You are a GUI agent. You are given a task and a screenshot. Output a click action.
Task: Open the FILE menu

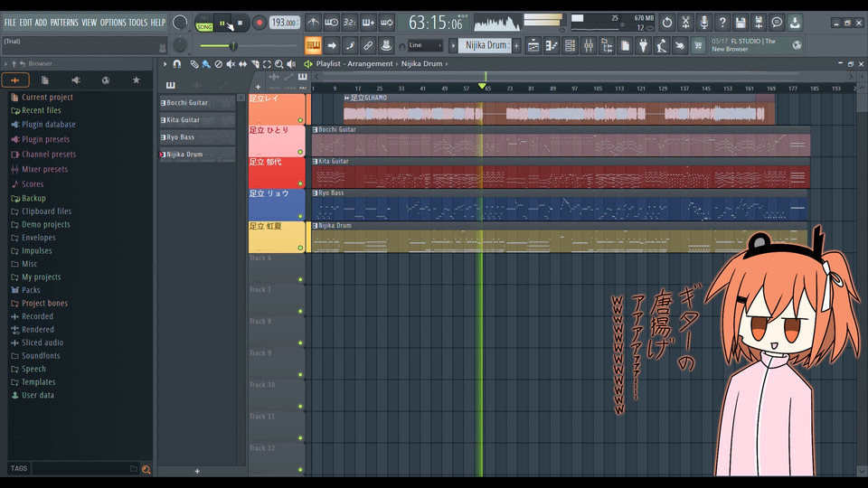click(10, 23)
